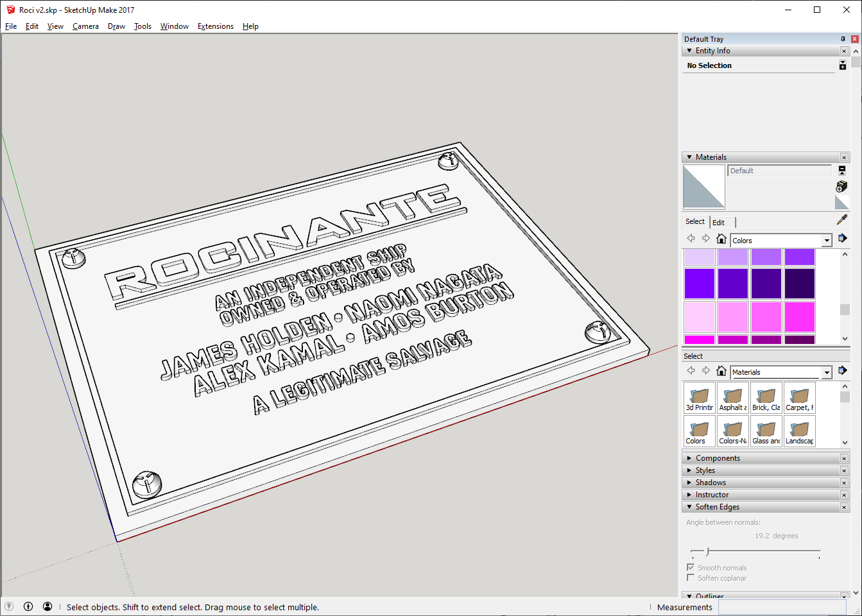Open the Extensions menu
The image size is (862, 616).
click(215, 26)
